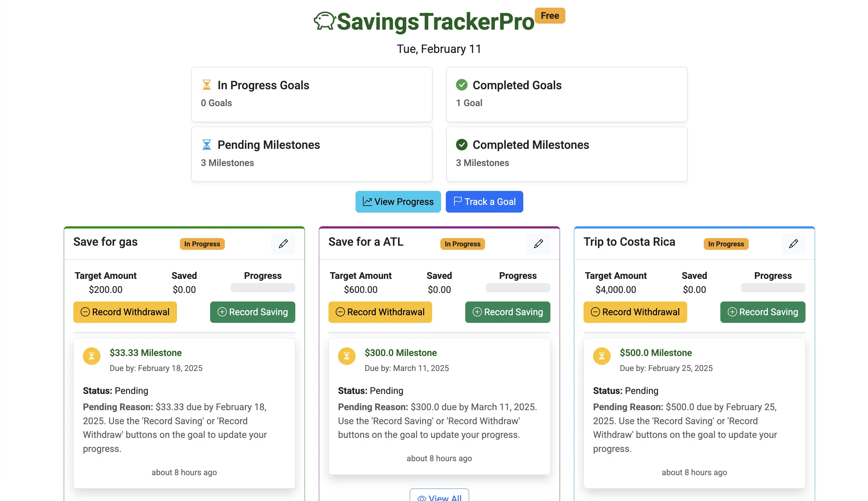Click the Track a Goal button
868x501 pixels.
(x=484, y=201)
